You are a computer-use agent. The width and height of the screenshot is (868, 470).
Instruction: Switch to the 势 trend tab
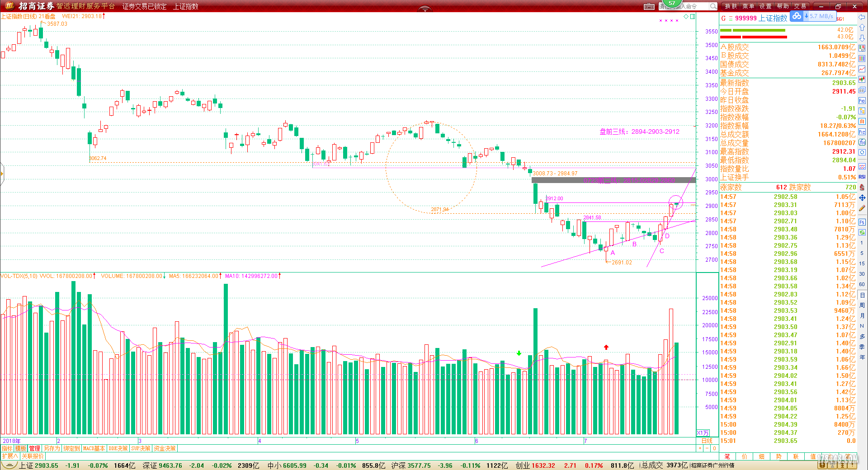(779, 456)
